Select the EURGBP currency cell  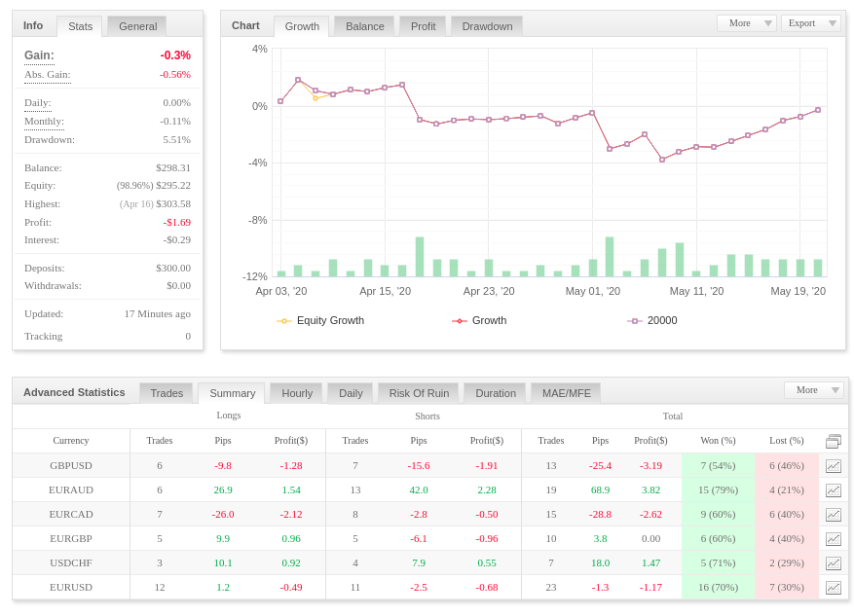(71, 539)
